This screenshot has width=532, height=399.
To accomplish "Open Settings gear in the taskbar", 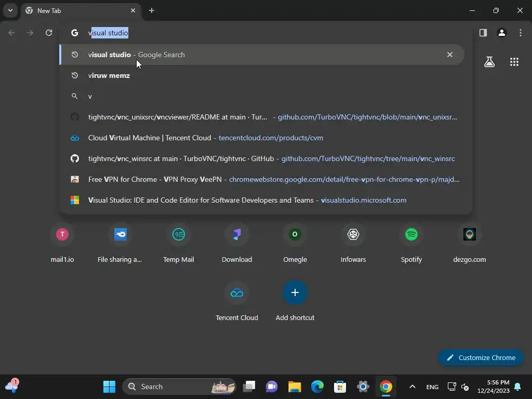I will tap(363, 387).
